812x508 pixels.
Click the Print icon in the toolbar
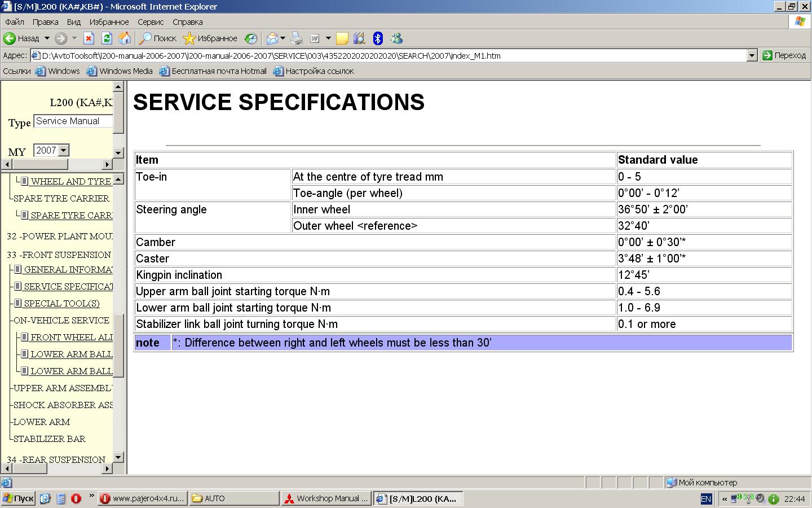pos(297,38)
